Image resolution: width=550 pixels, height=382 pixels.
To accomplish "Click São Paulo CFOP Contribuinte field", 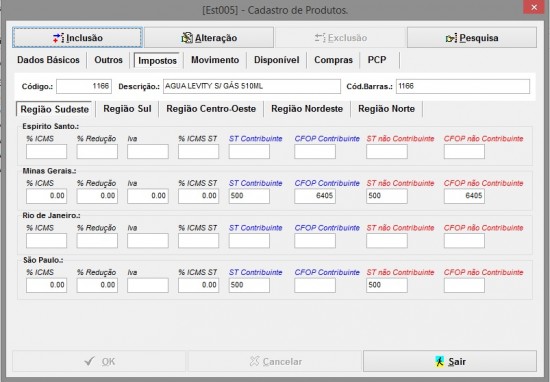I will 315,285.
